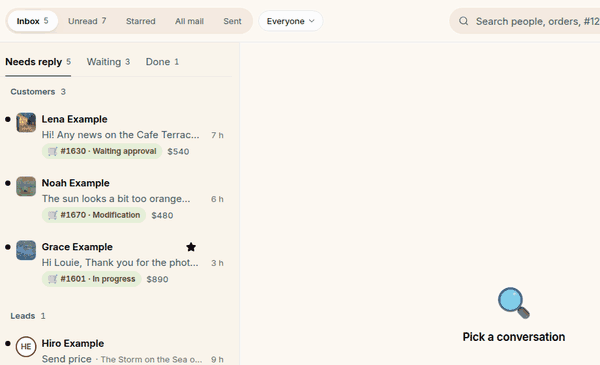Switch to the Unread tab

tap(87, 21)
